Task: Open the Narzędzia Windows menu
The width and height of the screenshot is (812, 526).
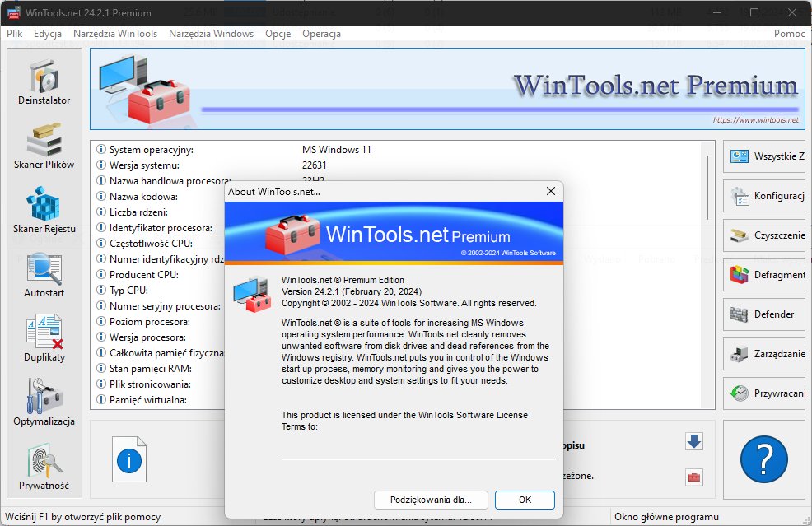Action: point(212,34)
